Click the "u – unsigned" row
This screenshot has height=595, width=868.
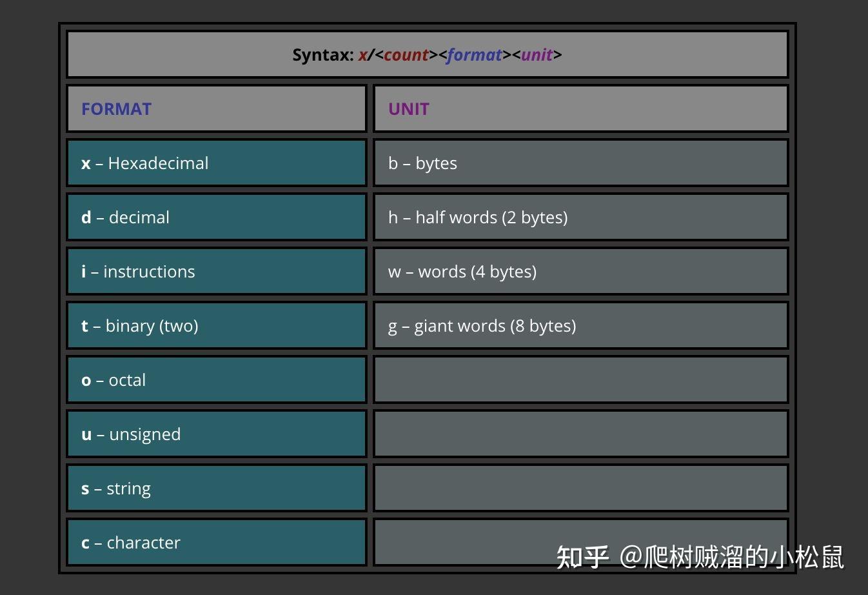click(x=217, y=434)
